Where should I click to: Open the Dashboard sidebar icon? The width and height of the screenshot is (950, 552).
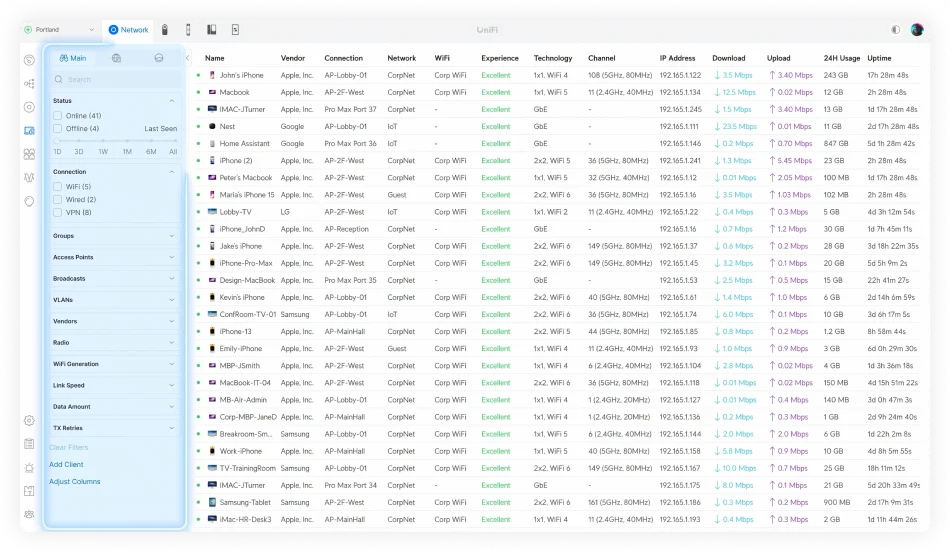[29, 60]
